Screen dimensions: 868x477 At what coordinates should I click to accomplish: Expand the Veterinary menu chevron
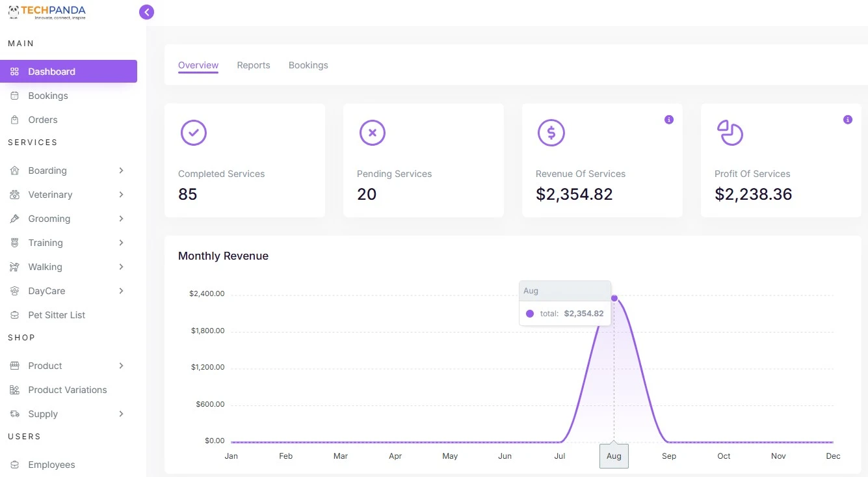tap(121, 195)
